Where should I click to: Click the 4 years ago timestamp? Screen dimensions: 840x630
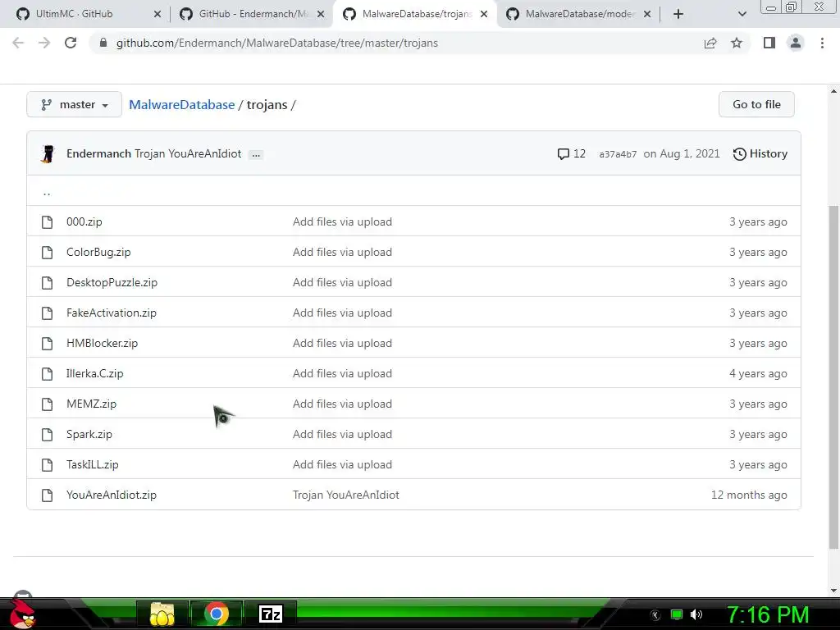click(758, 373)
